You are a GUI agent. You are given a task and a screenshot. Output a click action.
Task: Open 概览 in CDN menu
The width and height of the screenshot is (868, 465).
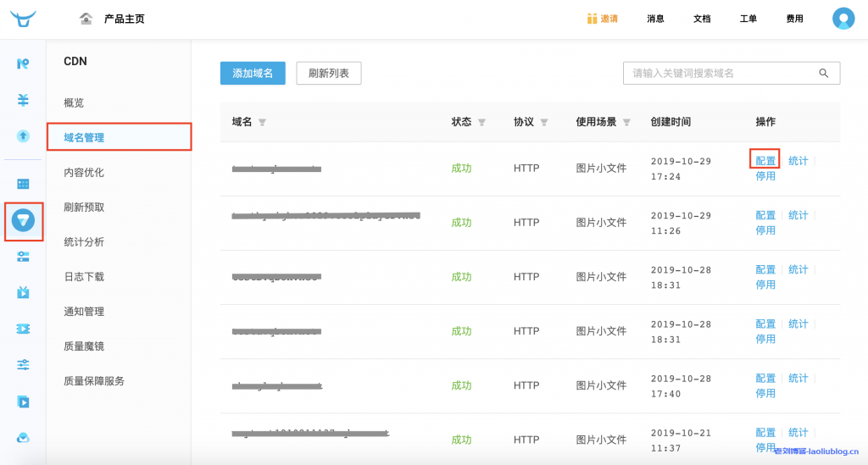pyautogui.click(x=74, y=102)
